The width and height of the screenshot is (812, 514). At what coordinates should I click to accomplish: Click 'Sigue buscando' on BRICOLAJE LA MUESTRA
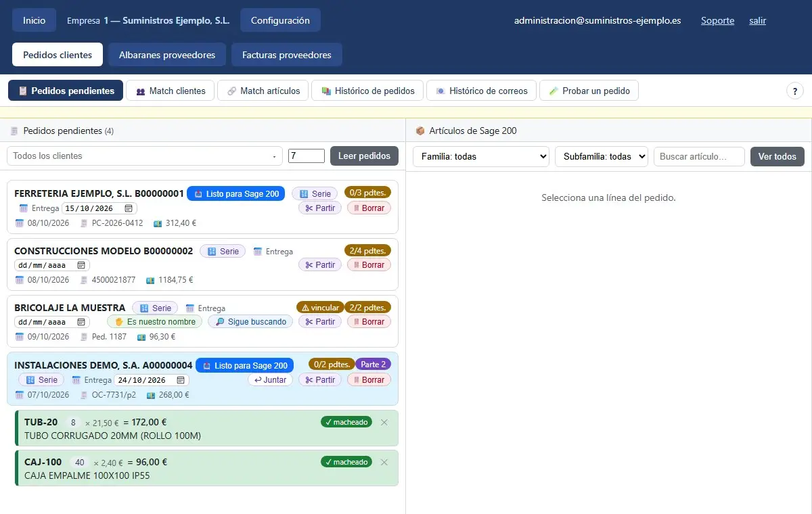click(250, 322)
